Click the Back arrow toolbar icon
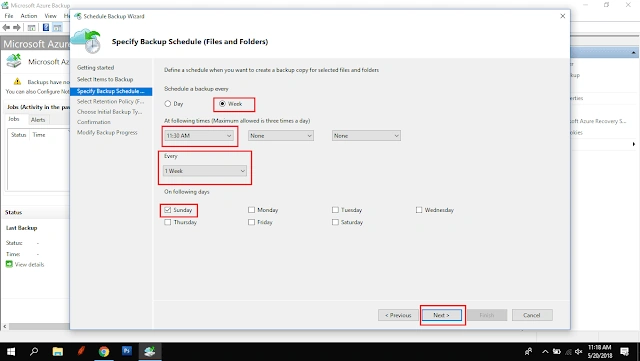 (6, 27)
